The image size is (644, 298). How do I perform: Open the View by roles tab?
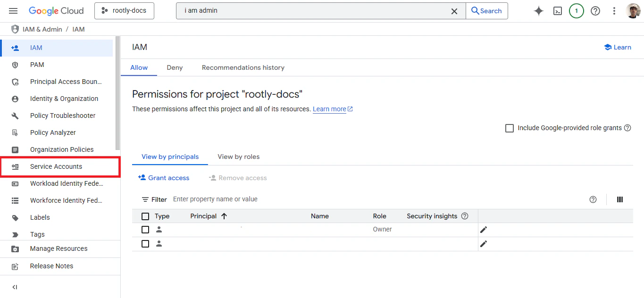coord(238,157)
